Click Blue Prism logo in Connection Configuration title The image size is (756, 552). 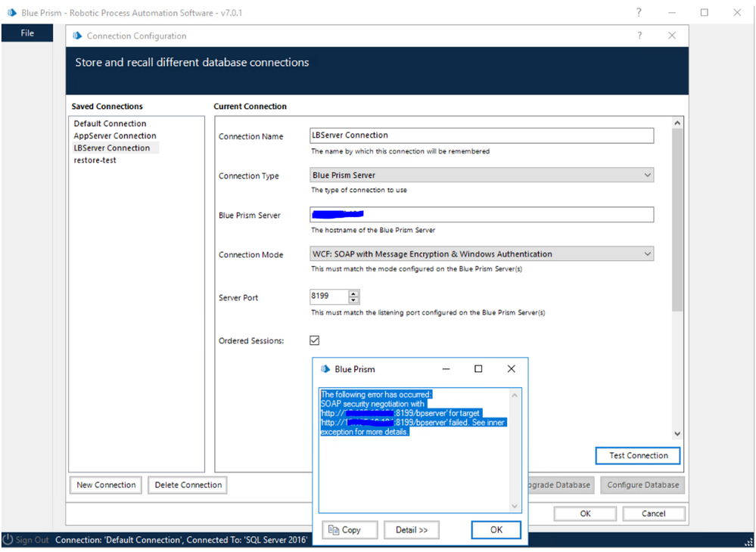point(77,36)
